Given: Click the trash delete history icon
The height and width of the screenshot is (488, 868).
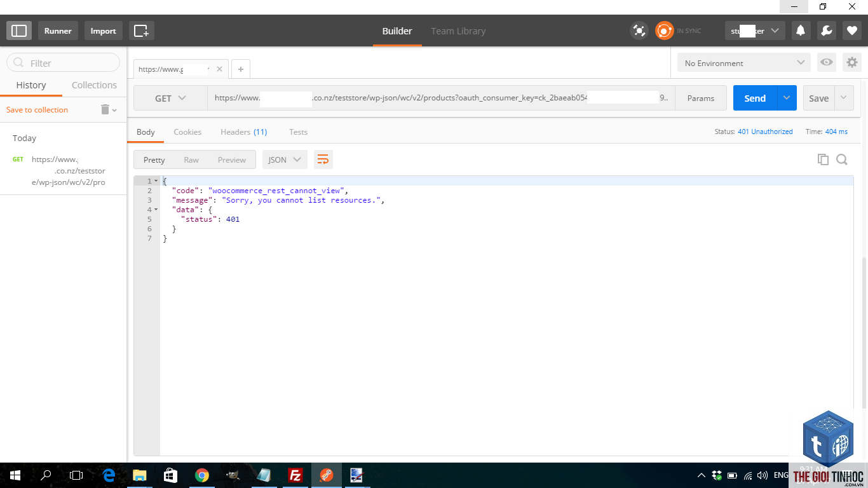Looking at the screenshot, I should pyautogui.click(x=105, y=109).
